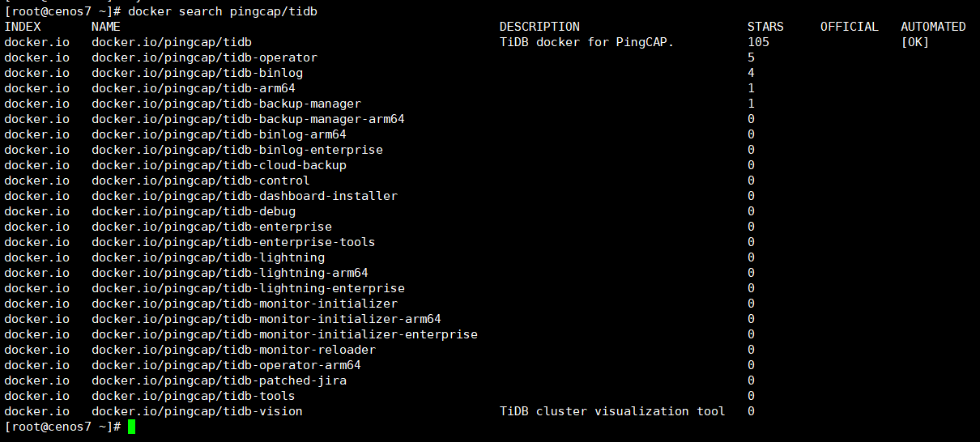980x442 pixels.
Task: Click the docker.io/pingcap/tidb-operator image name
Action: coord(204,57)
